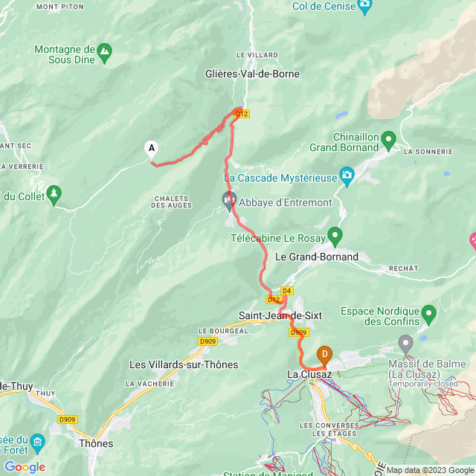Click the Google logo
The image size is (476, 476).
pos(25,467)
